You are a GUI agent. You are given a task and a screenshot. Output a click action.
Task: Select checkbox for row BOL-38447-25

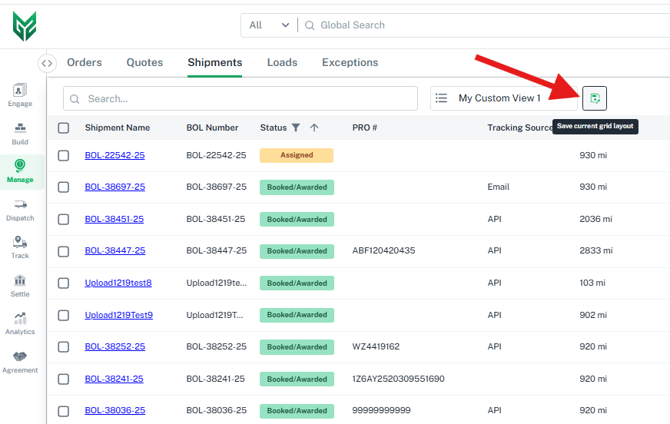click(64, 251)
